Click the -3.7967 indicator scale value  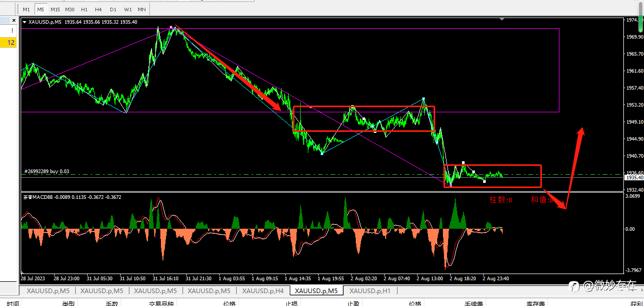(x=634, y=269)
